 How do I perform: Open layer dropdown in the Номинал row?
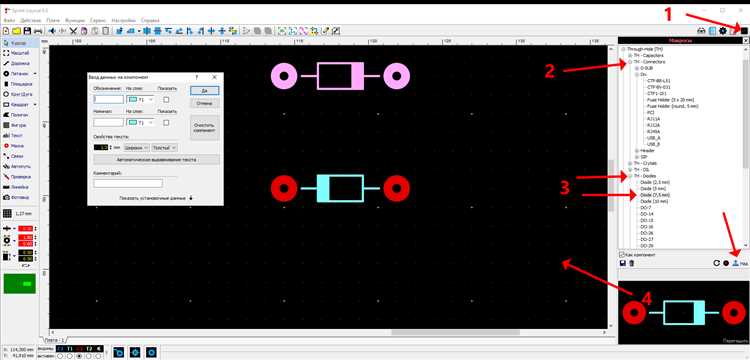[140, 122]
